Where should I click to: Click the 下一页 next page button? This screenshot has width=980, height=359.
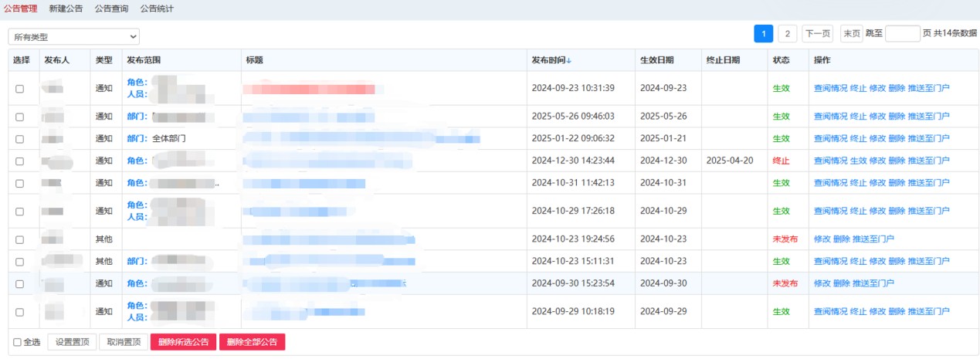[x=817, y=33]
